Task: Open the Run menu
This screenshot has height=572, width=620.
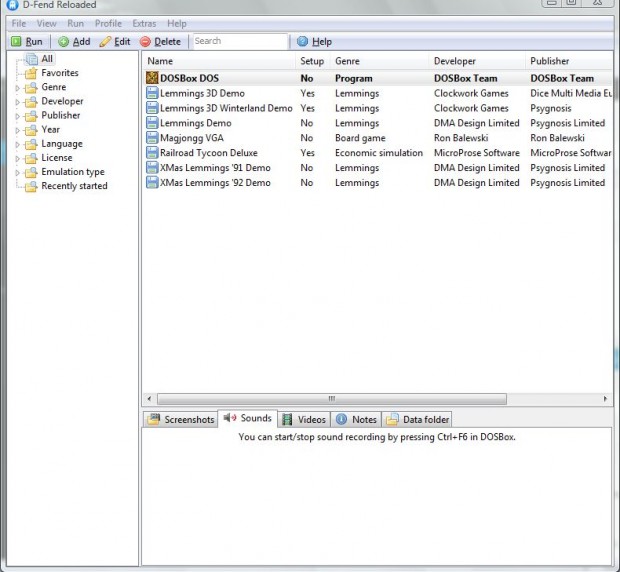Action: (76, 23)
